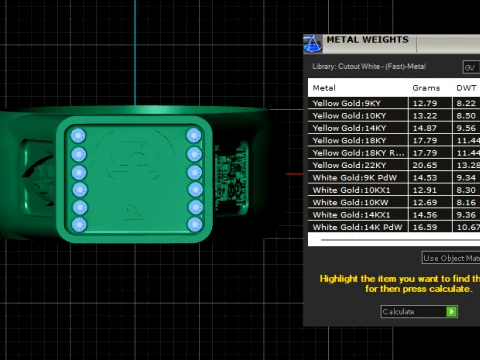Click the 8.30 DWT cell
The height and width of the screenshot is (360, 480).
pos(466,190)
